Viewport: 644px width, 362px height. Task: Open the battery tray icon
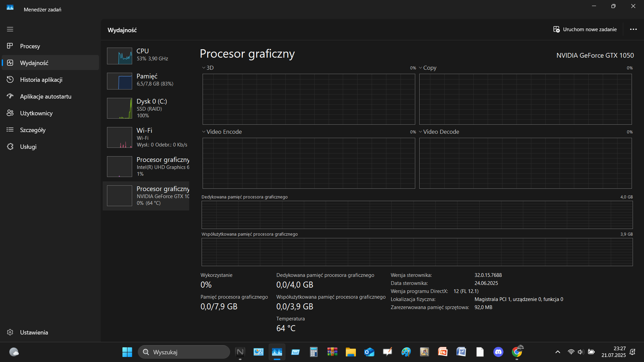click(591, 352)
